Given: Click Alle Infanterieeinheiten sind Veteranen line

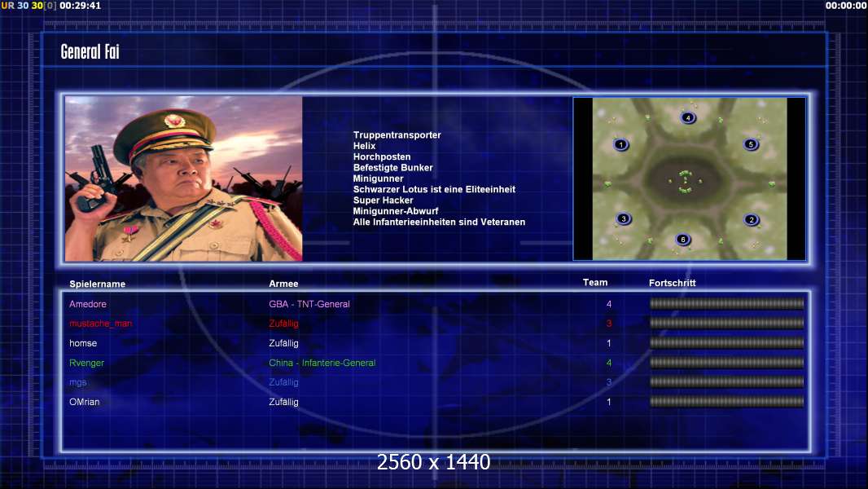Looking at the screenshot, I should click(x=439, y=222).
